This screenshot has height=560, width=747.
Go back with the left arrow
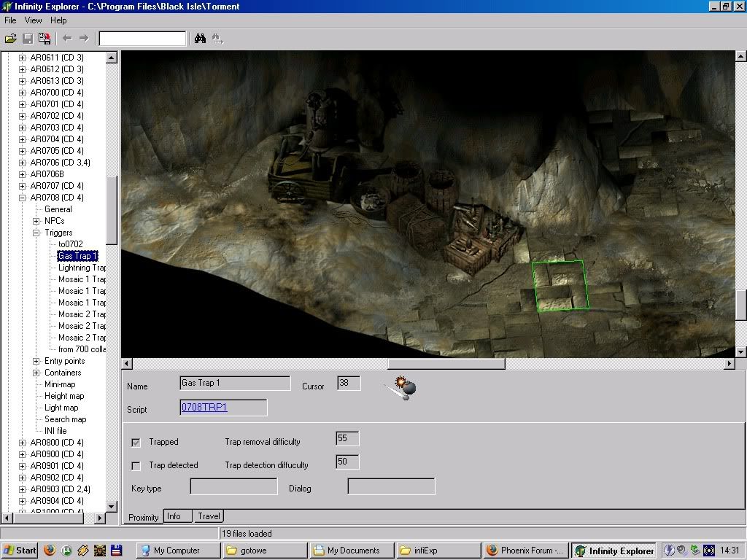tap(67, 38)
